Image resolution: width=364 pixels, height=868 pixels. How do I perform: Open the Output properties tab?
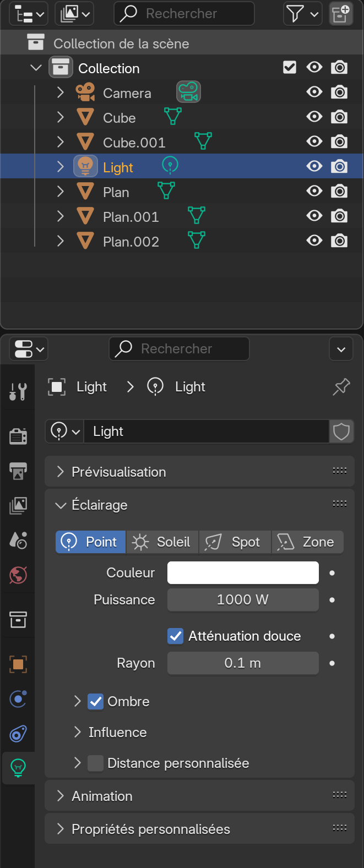pos(18,471)
